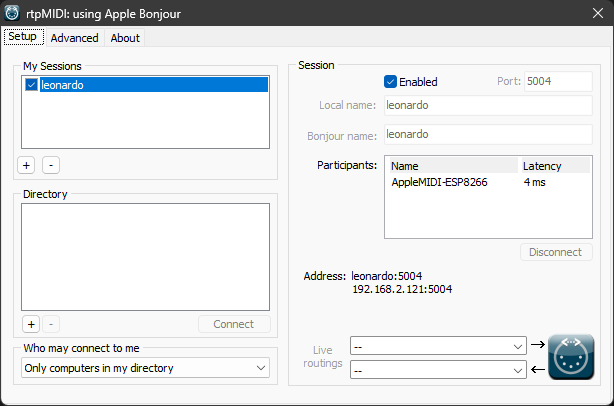
Task: Click the Port field showing 5004
Action: pyautogui.click(x=558, y=81)
